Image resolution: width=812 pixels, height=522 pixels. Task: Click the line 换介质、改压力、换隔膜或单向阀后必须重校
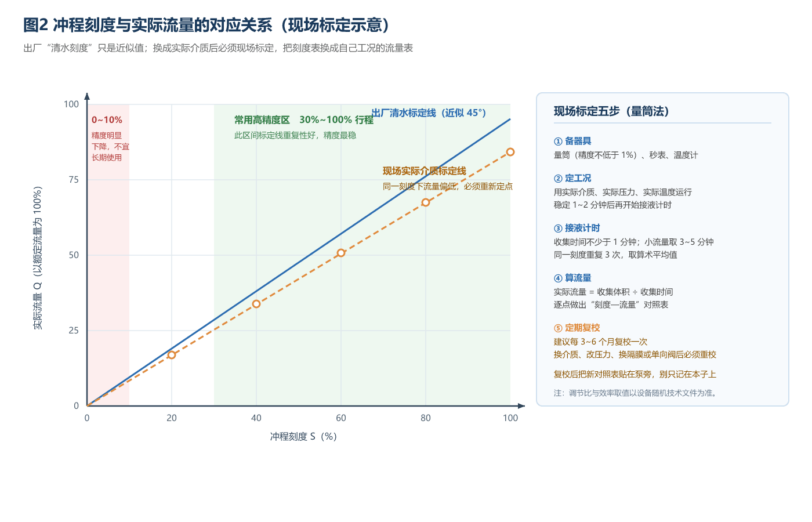(x=635, y=354)
